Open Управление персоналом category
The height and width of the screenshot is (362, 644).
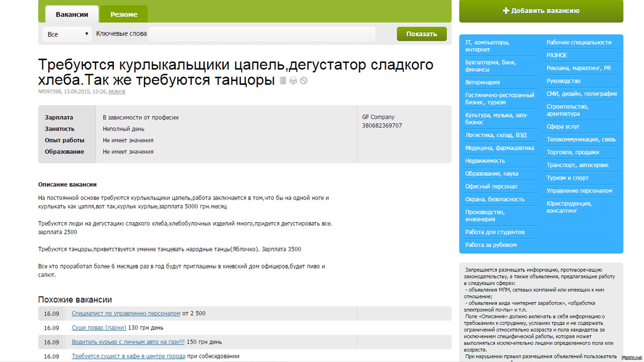[x=579, y=190]
